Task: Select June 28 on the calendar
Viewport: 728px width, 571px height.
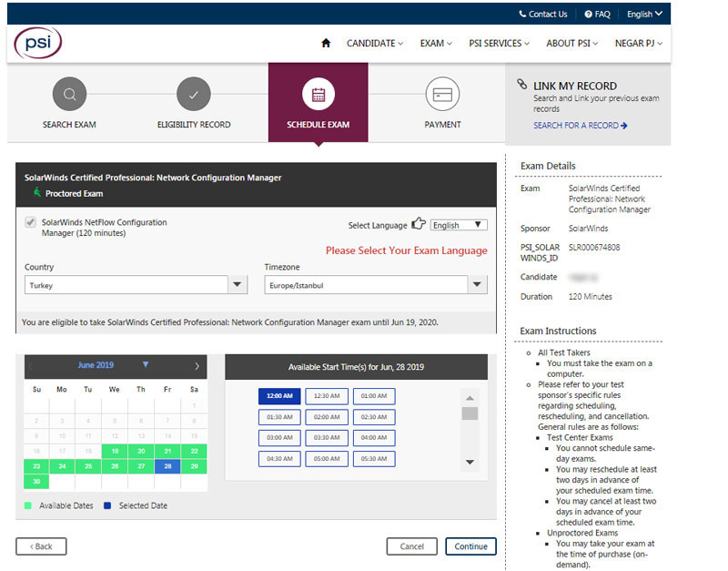Action: pyautogui.click(x=167, y=466)
